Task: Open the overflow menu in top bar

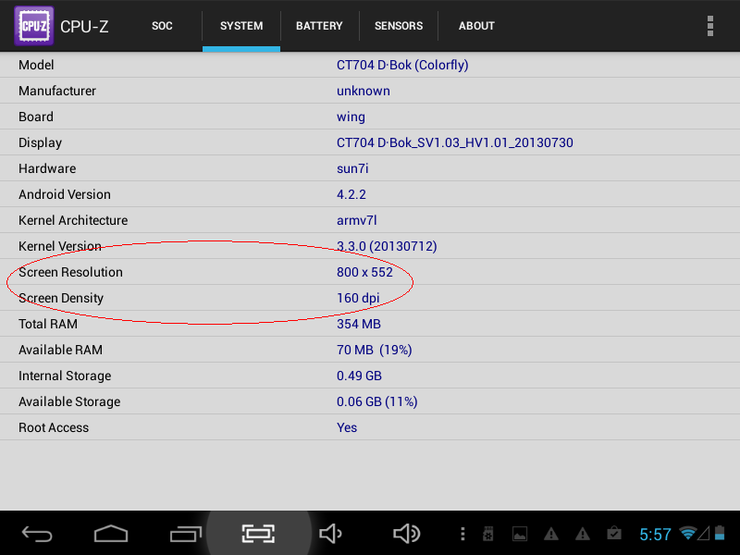Action: (710, 26)
